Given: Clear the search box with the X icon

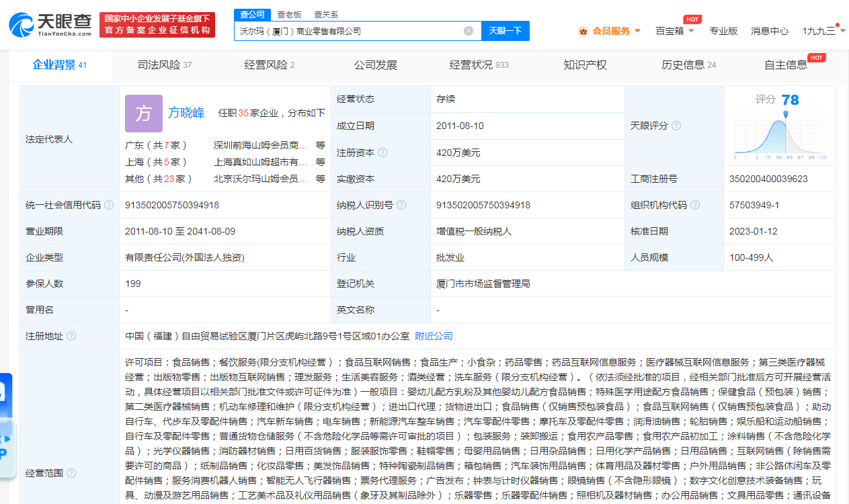Looking at the screenshot, I should tap(469, 31).
